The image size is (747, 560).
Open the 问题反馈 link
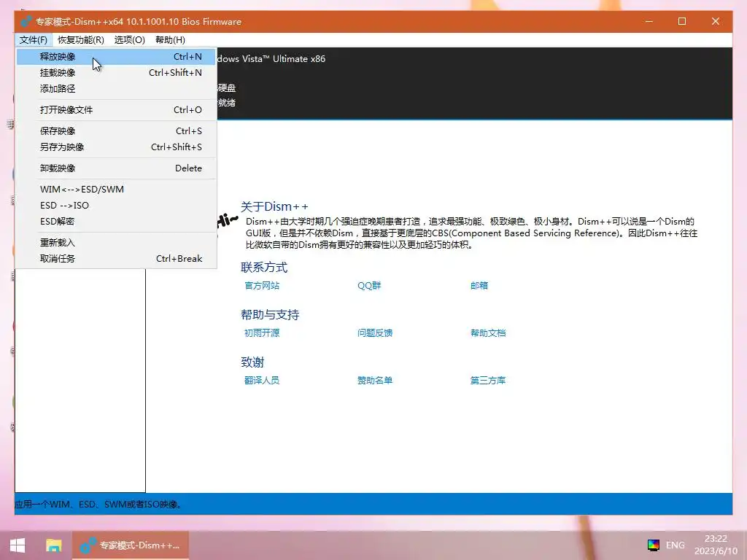[x=375, y=332]
